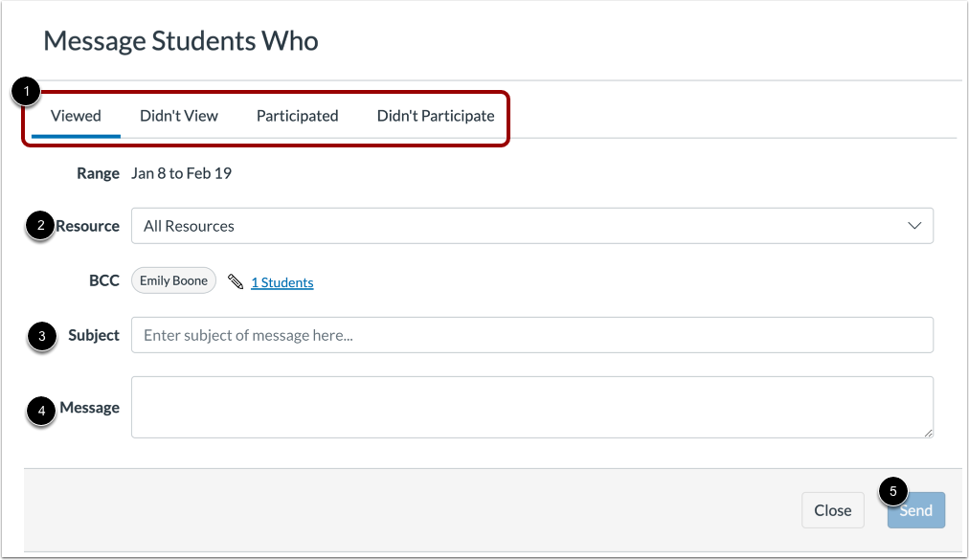Open the Participated tab
The image size is (969, 560).
pos(297,116)
